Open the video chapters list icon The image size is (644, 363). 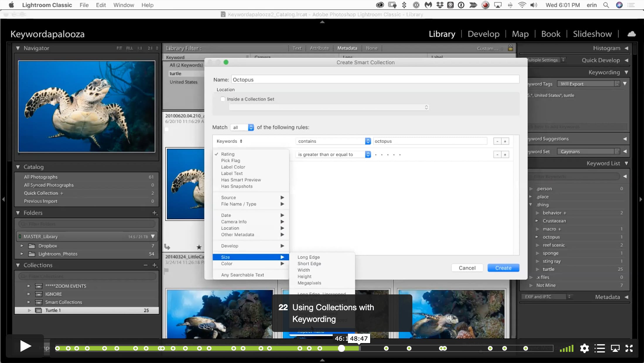tap(599, 348)
